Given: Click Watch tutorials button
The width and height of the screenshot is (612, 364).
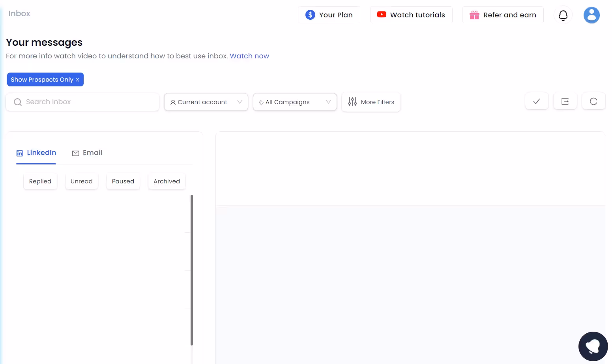Looking at the screenshot, I should pos(411,15).
